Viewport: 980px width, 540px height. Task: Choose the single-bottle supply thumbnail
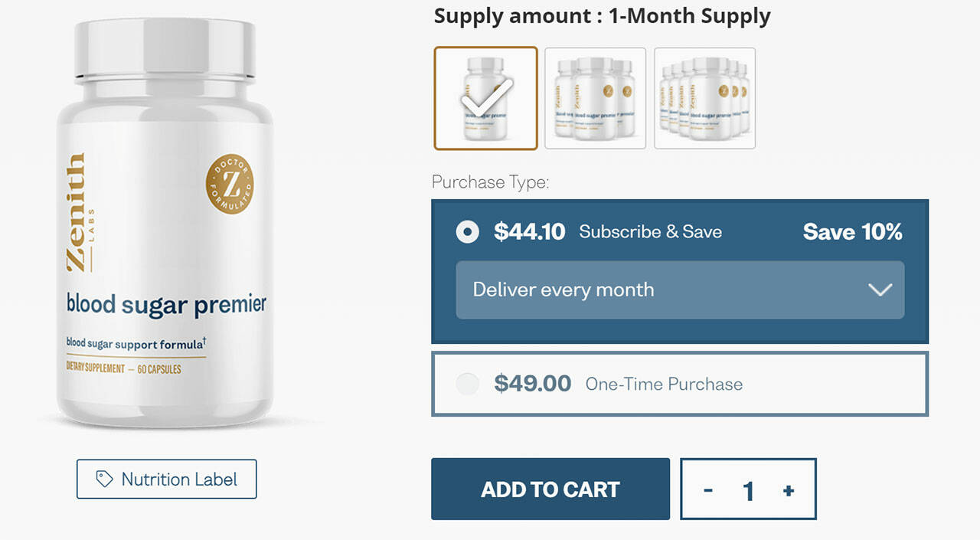tap(485, 98)
